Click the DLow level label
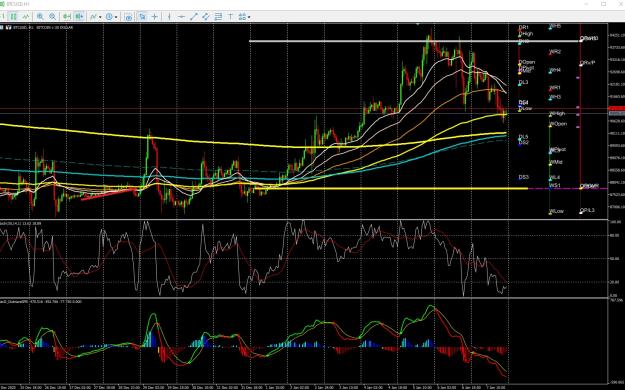The width and height of the screenshot is (625, 390). click(525, 108)
